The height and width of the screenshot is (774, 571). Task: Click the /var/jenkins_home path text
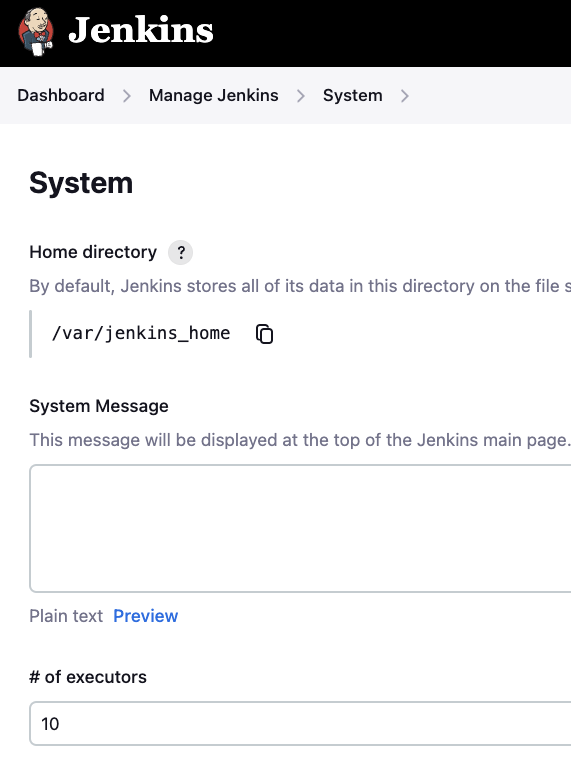coord(141,334)
